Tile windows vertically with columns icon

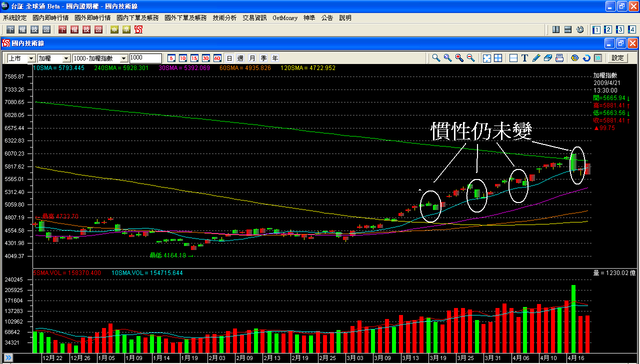pyautogui.click(x=556, y=29)
